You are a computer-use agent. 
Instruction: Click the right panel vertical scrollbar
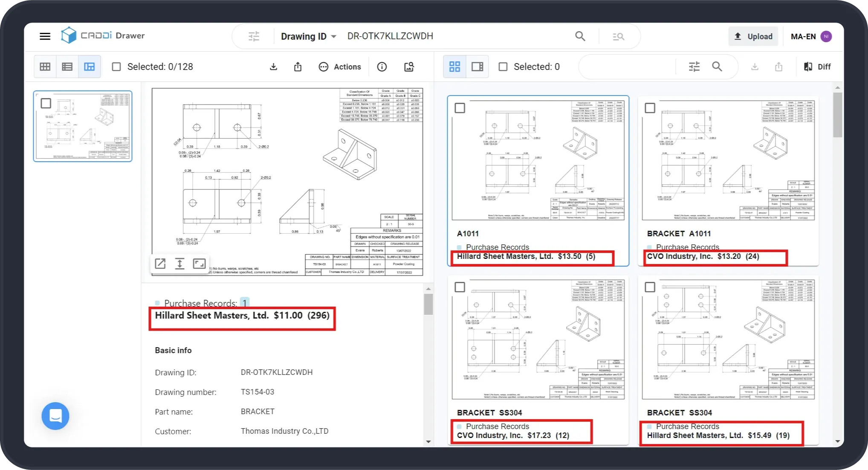(837, 115)
